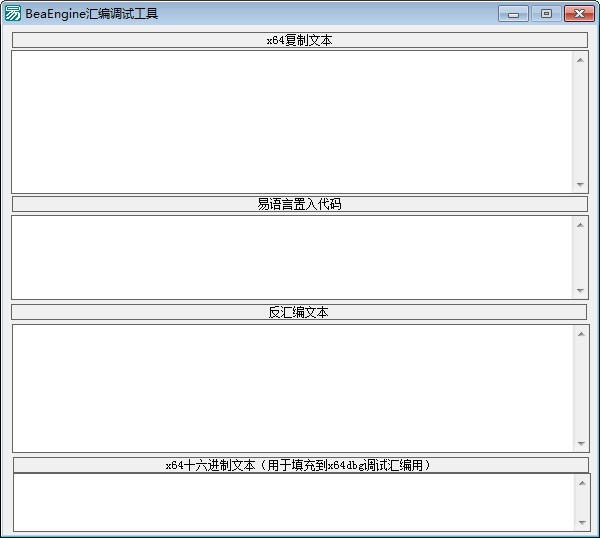600x538 pixels.
Task: Click the down arrow in 易语言置入代码 text scrollbar
Action: [x=580, y=291]
